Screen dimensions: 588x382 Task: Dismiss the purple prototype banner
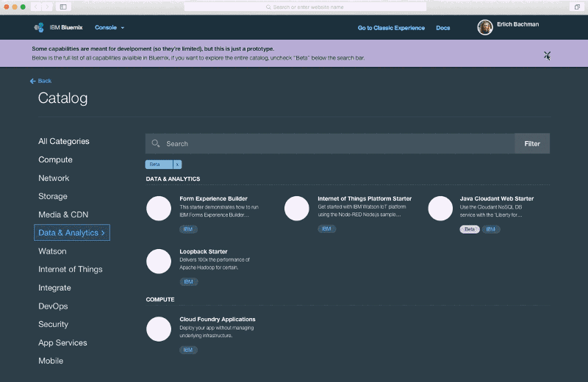pos(547,55)
